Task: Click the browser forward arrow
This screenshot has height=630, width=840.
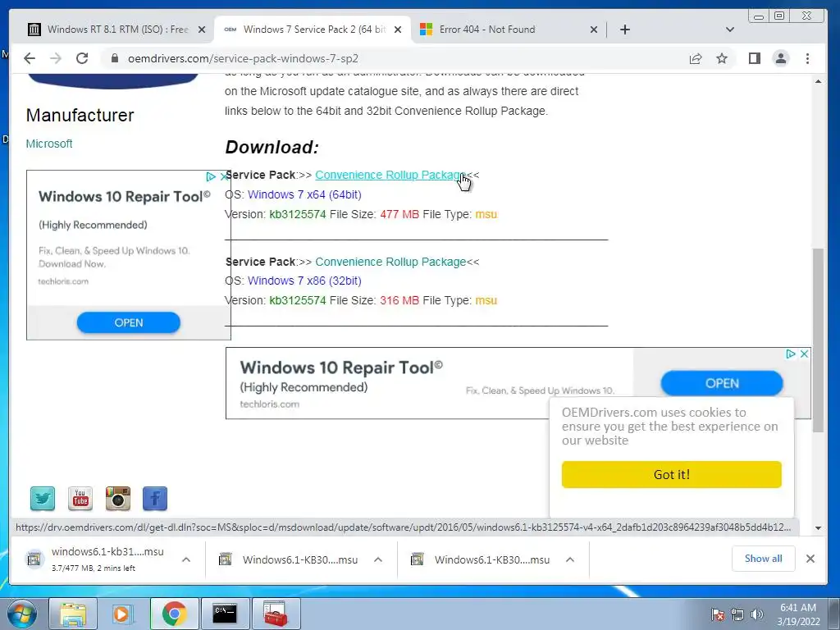Action: [x=56, y=58]
